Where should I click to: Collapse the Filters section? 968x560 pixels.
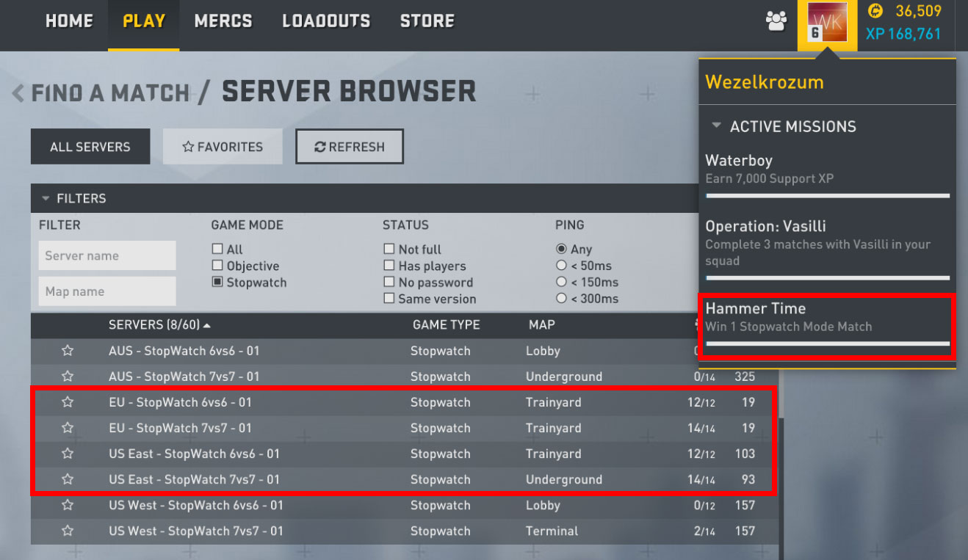click(46, 198)
